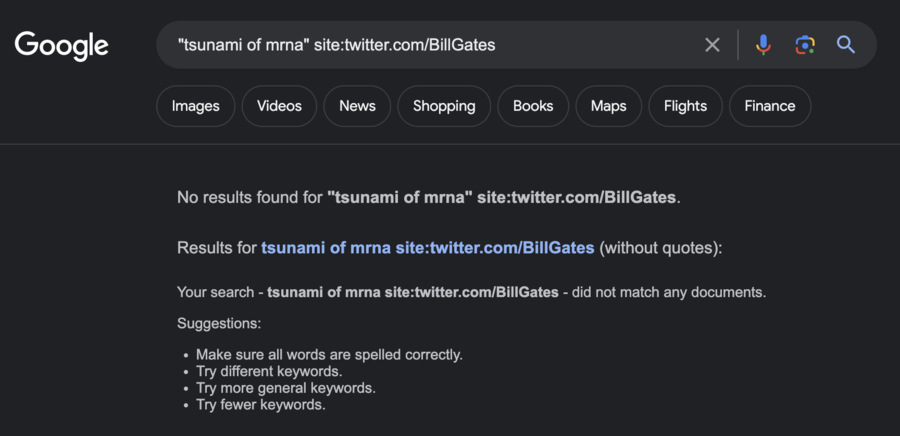Select the Books filter chip
This screenshot has height=436, width=900.
click(x=533, y=106)
